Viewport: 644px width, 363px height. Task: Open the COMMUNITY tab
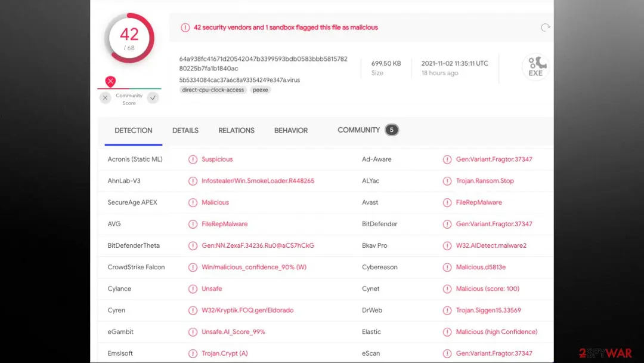pos(358,130)
